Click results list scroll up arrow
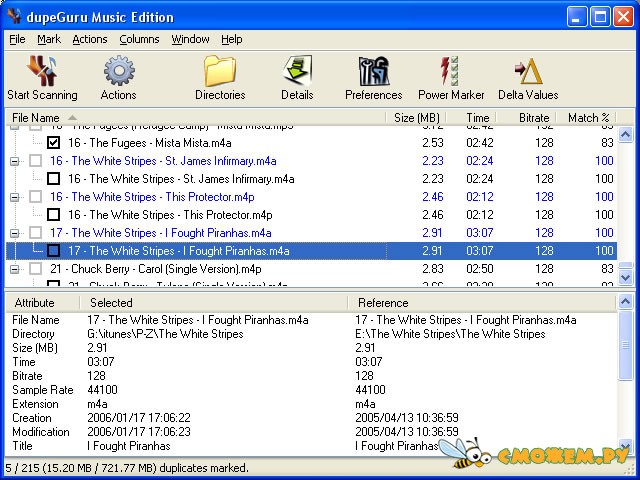 [x=626, y=134]
